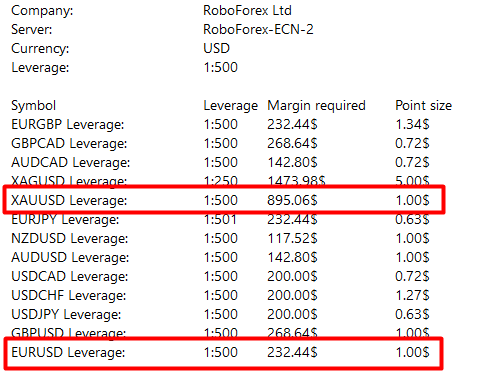The width and height of the screenshot is (482, 376).
Task: Select the highlighted XAUUSD Leverage label
Action: [x=69, y=201]
